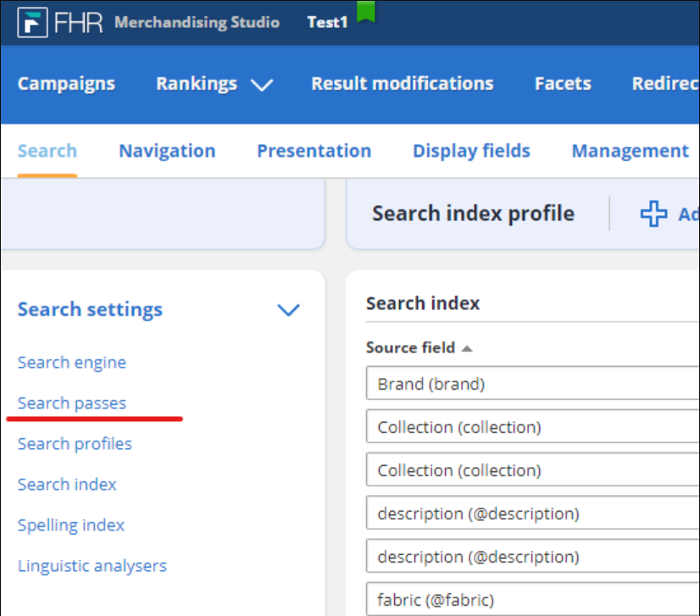Switch to the Display fields tab

click(x=471, y=151)
